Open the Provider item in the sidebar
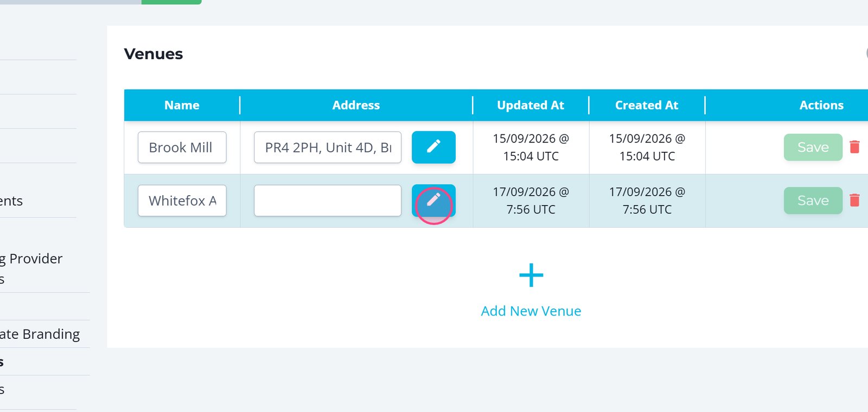The image size is (868, 412). point(31,268)
